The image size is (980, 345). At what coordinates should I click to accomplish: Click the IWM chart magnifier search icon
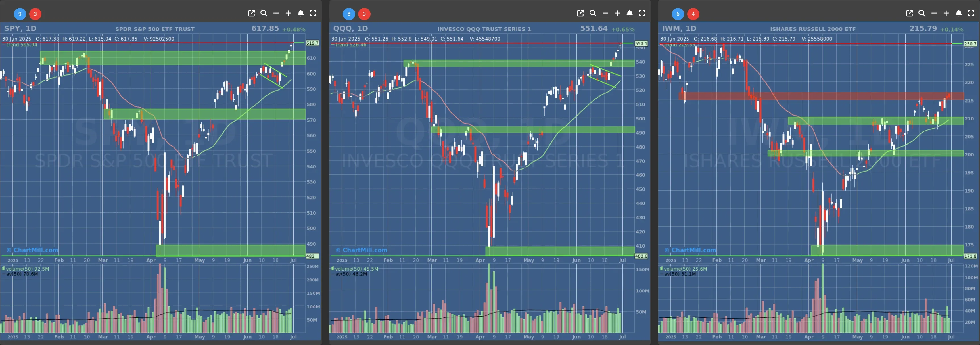pyautogui.click(x=922, y=13)
